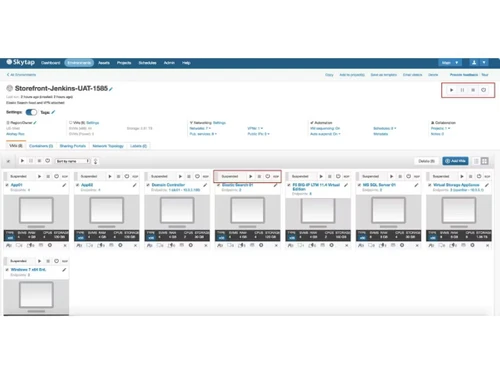Rename App01 using its pencil icon
The height and width of the screenshot is (375, 500).
(64, 185)
